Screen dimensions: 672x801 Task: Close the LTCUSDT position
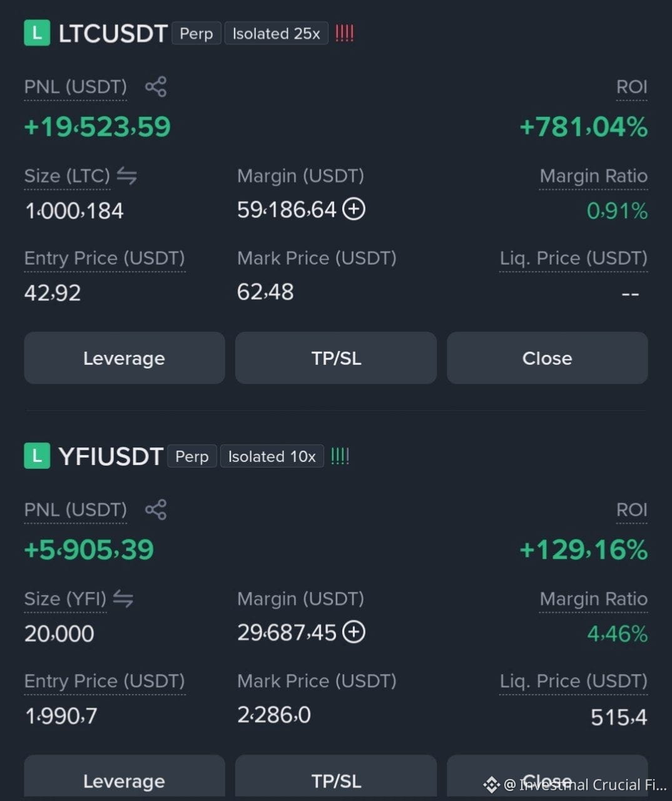[547, 358]
